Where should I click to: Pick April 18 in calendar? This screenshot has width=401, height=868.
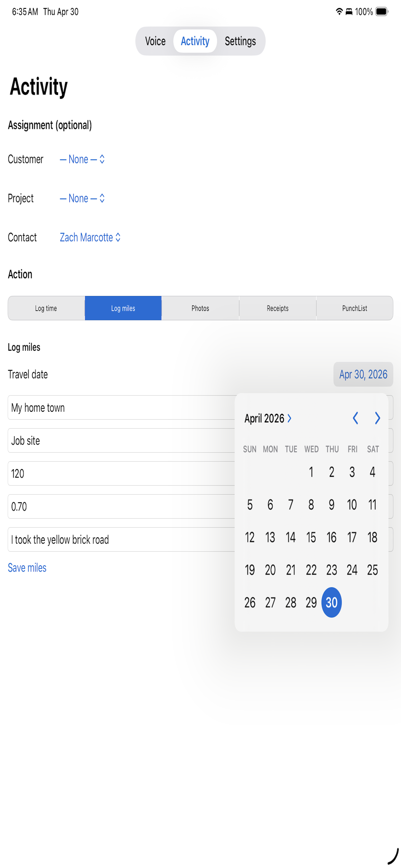[x=372, y=537]
